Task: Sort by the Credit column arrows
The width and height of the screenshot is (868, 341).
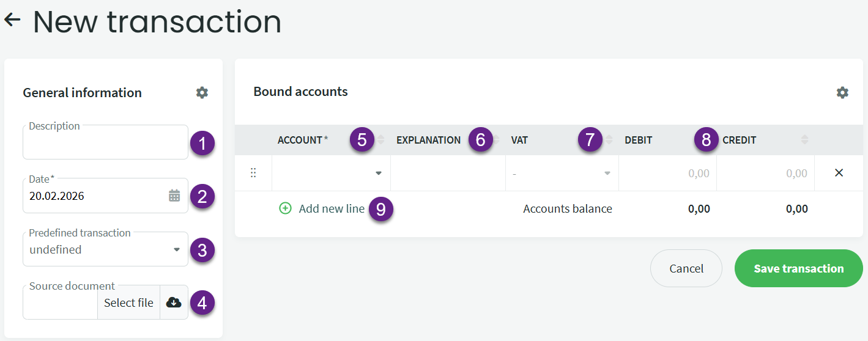Action: pos(804,140)
